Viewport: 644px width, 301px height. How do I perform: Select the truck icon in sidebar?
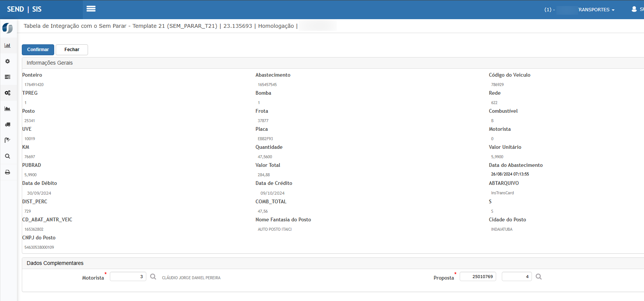tap(8, 124)
